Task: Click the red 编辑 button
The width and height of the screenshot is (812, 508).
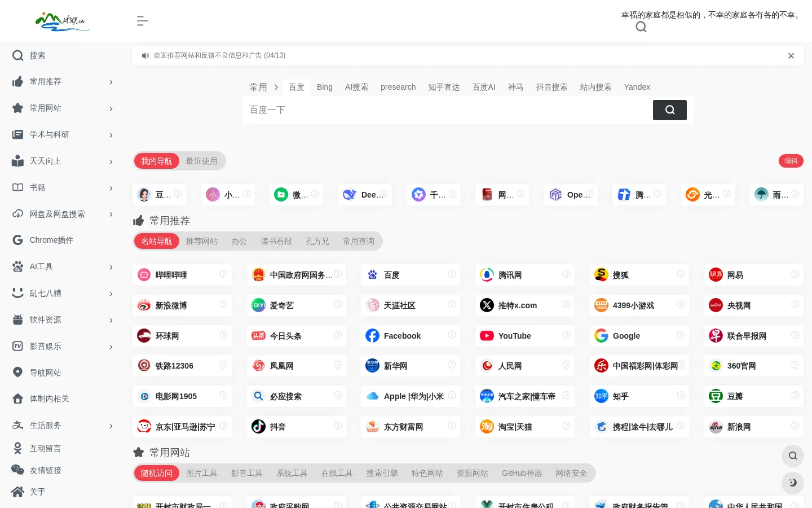Action: click(x=791, y=161)
